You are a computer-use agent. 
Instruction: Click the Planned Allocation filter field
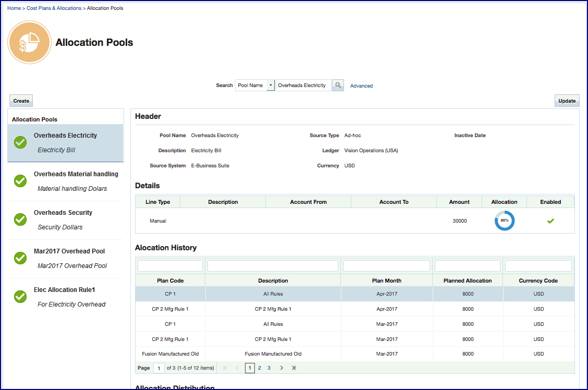coord(467,266)
